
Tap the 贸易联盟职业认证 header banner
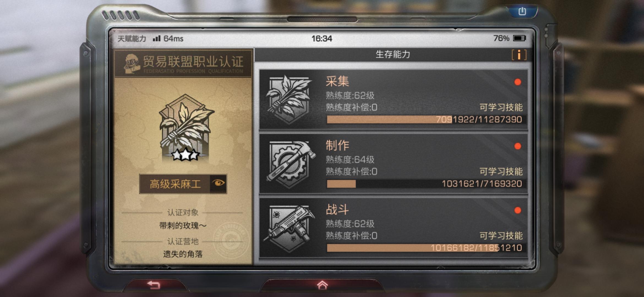tap(183, 63)
